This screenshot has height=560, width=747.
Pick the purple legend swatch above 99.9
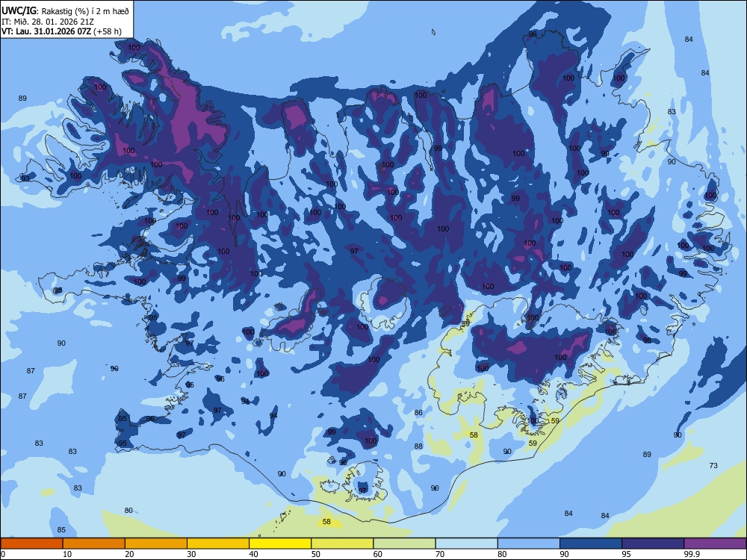[x=715, y=544]
